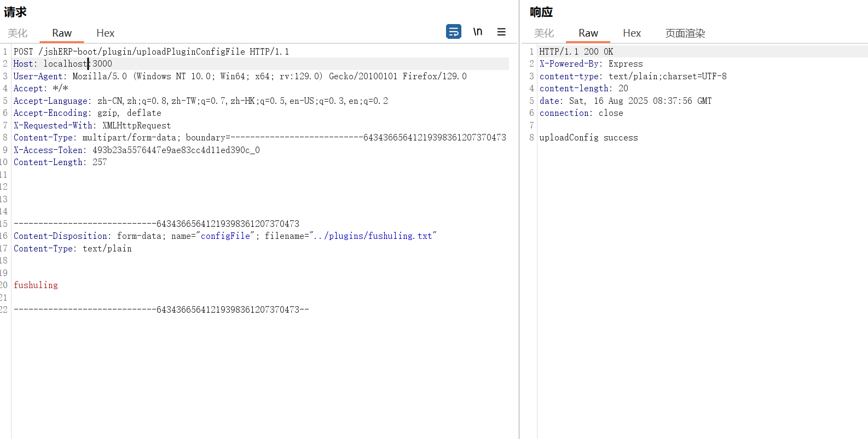868x439 pixels.
Task: Click the HTTP/1.1 200 OK status line
Action: click(576, 52)
